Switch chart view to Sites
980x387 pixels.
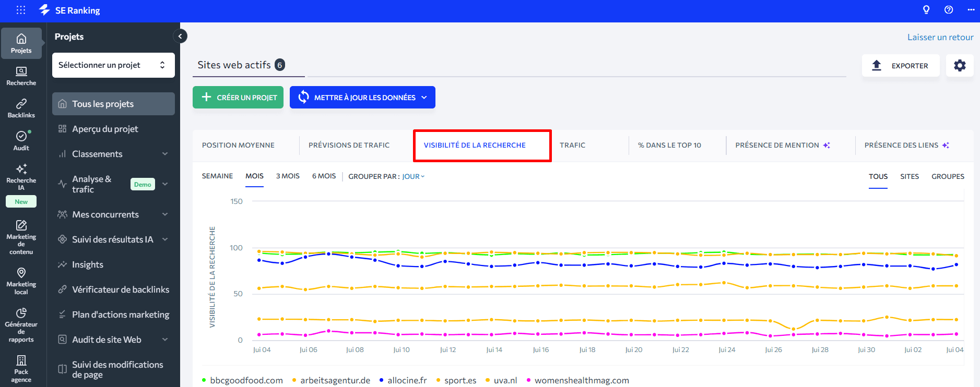pos(910,176)
